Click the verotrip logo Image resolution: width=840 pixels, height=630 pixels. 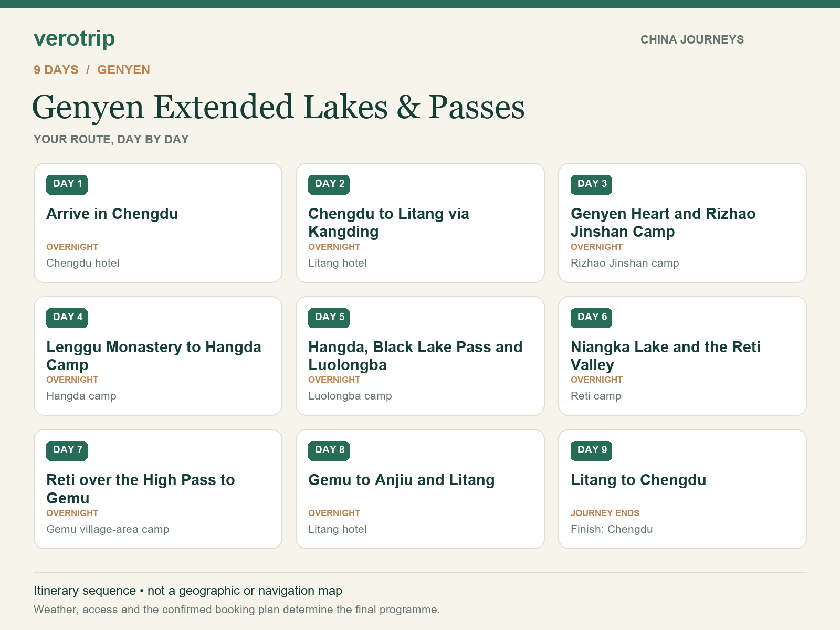74,38
